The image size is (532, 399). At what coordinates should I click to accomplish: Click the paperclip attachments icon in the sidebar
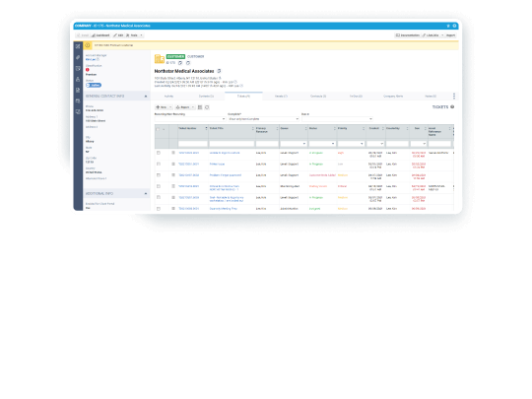click(78, 57)
